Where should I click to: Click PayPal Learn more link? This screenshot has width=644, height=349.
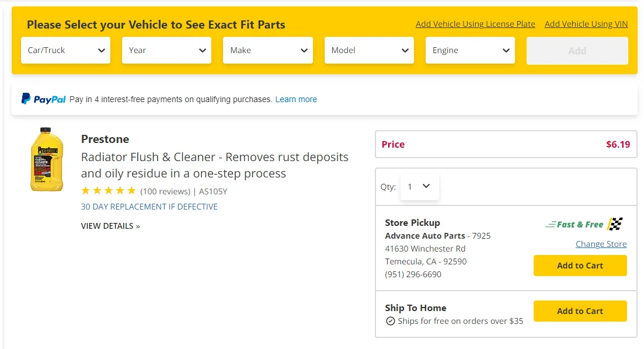(x=296, y=99)
